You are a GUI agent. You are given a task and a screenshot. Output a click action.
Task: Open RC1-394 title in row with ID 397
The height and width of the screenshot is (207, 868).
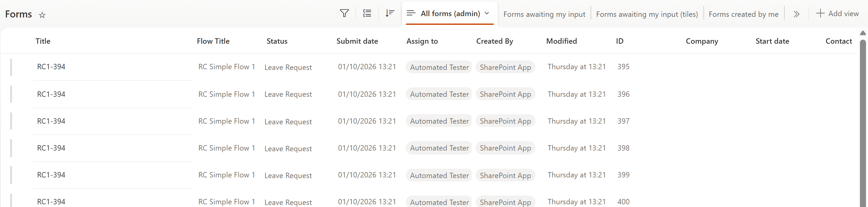coord(51,121)
